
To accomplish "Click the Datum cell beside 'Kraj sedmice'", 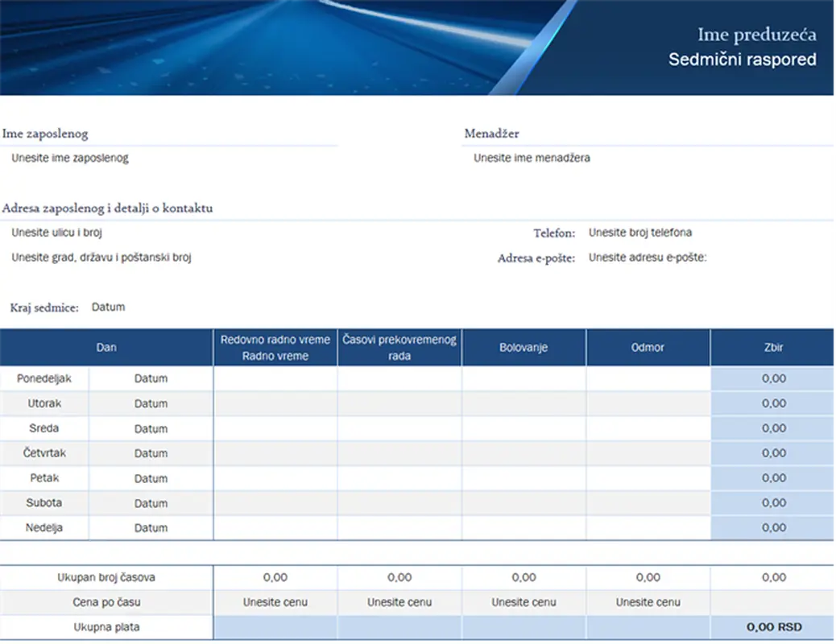I will (x=109, y=308).
